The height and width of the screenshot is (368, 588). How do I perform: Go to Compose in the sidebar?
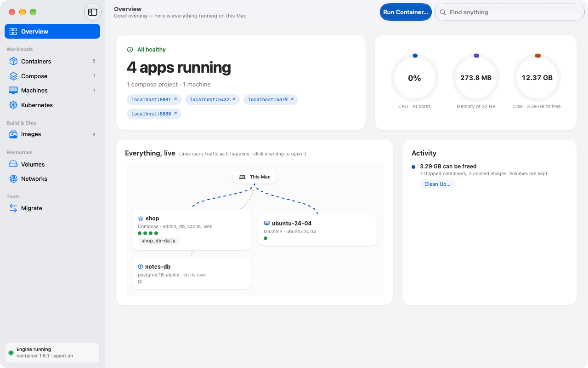coord(52,76)
